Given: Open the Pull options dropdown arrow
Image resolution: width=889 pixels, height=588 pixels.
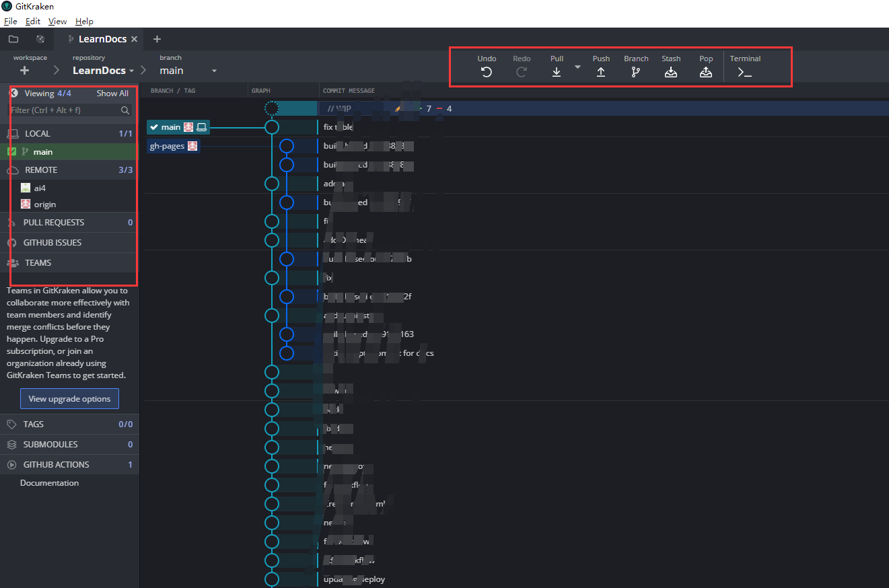Looking at the screenshot, I should pos(577,67).
